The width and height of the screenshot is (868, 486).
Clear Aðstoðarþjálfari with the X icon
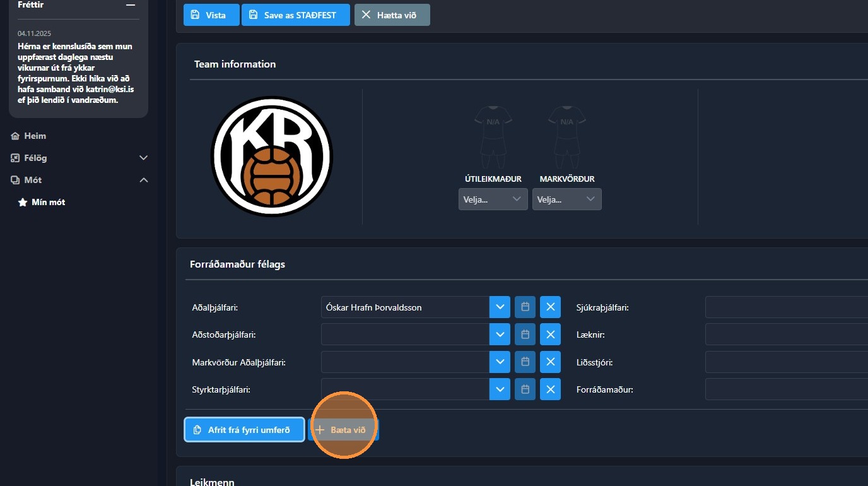coord(550,335)
